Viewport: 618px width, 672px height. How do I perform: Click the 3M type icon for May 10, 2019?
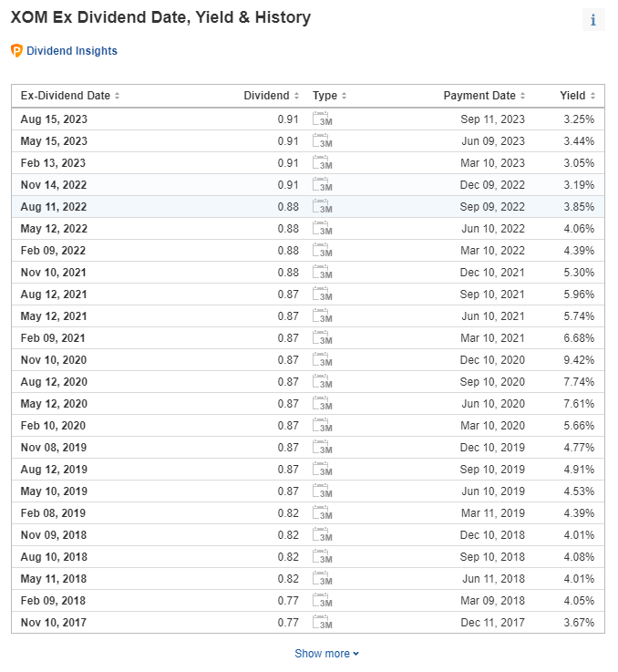coord(323,491)
